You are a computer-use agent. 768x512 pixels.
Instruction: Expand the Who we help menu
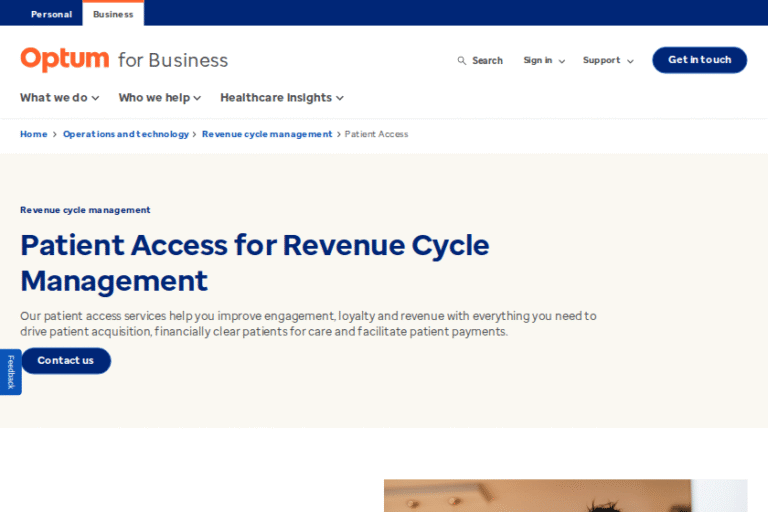coord(159,98)
